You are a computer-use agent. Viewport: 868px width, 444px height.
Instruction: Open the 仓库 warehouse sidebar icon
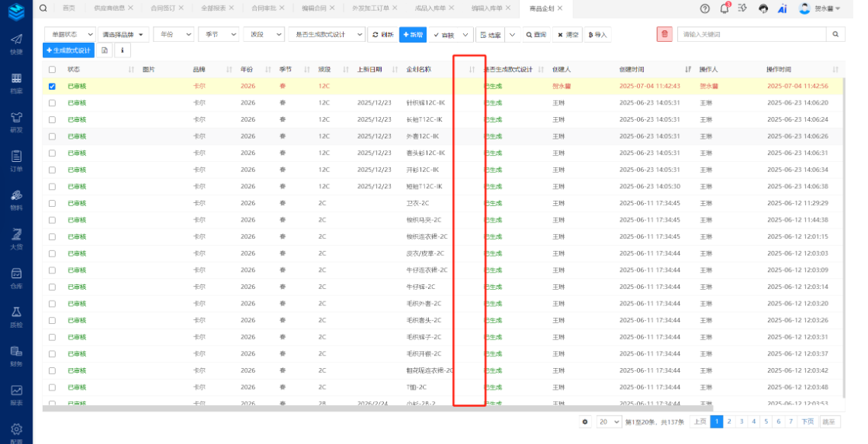pyautogui.click(x=16, y=277)
